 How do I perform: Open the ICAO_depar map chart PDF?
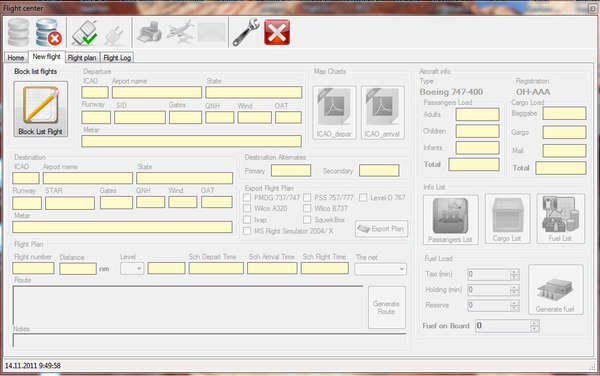tap(334, 112)
